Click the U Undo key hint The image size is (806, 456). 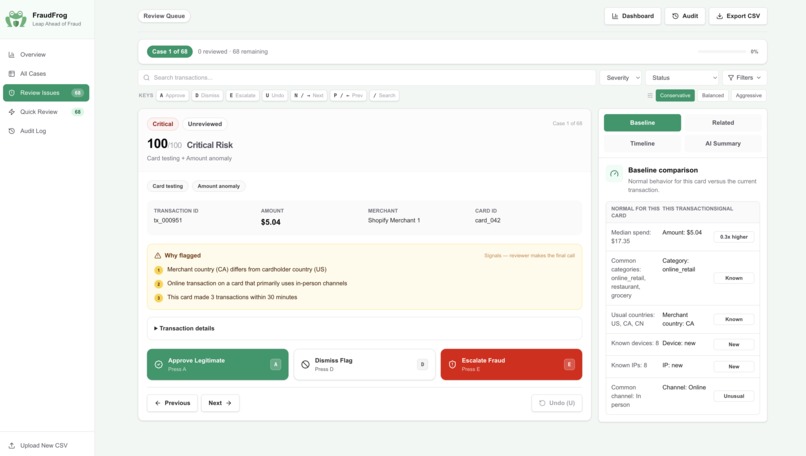[274, 95]
